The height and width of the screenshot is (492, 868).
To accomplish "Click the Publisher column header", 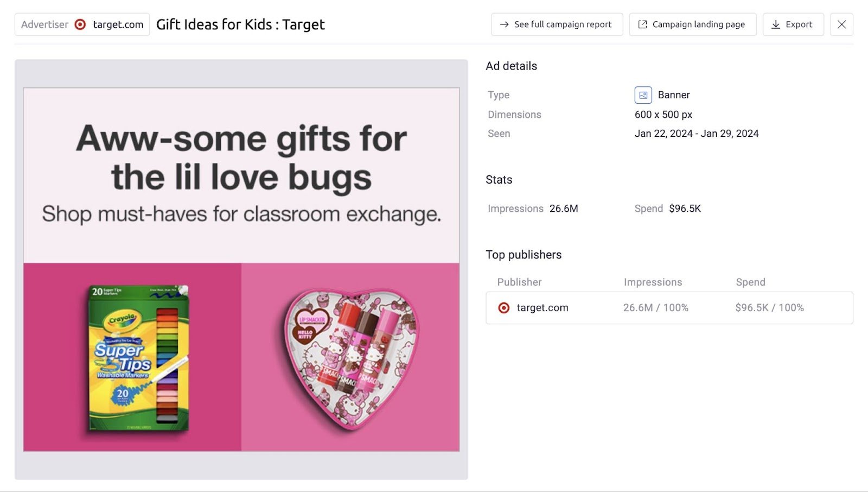I will pos(519,282).
